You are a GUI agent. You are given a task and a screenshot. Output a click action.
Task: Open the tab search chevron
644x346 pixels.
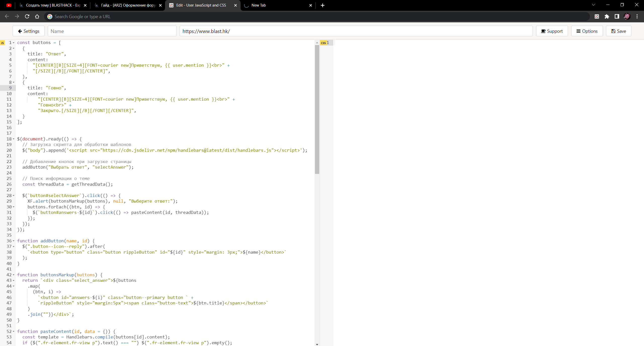click(x=593, y=5)
